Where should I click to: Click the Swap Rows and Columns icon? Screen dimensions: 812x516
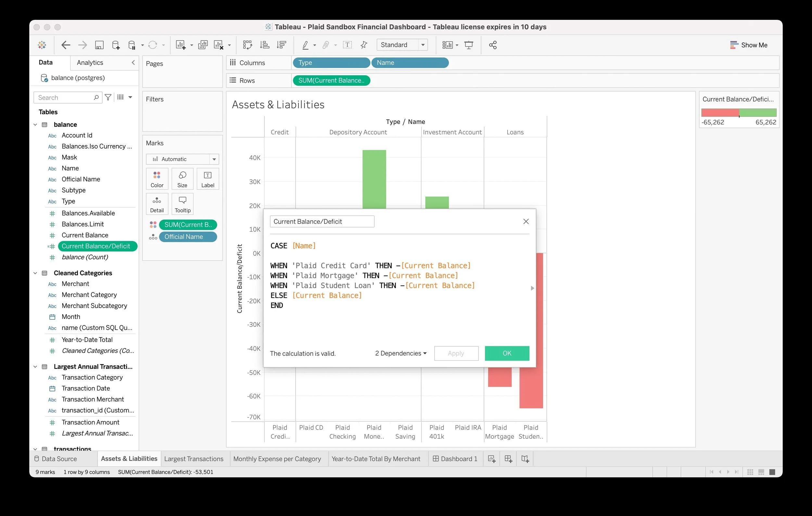click(x=247, y=45)
